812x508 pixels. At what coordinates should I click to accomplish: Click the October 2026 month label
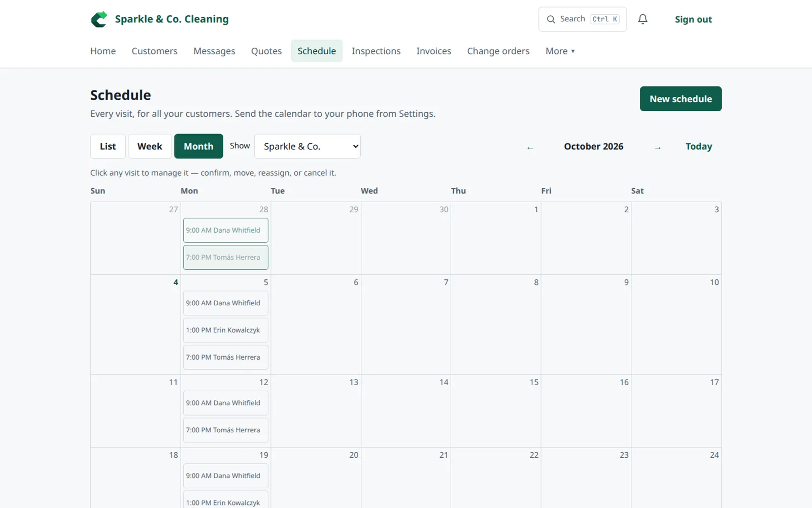click(x=594, y=146)
